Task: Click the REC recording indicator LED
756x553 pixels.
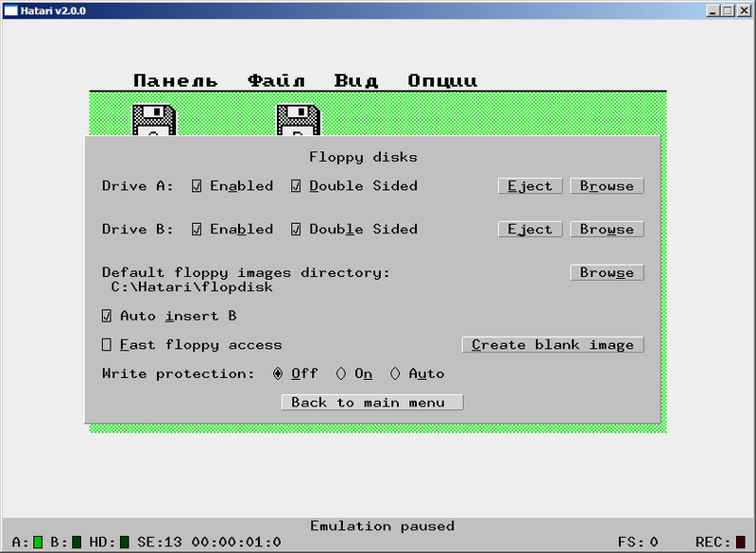Action: [x=740, y=542]
